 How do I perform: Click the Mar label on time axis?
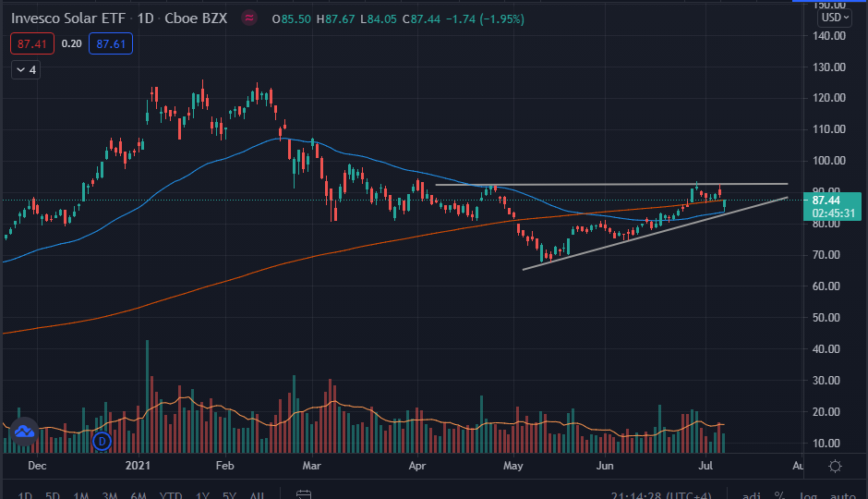click(312, 466)
